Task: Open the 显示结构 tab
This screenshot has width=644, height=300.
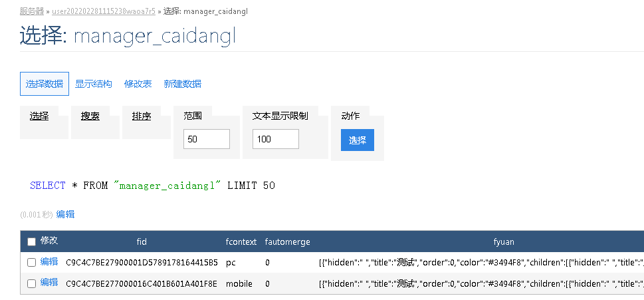Action: [94, 84]
